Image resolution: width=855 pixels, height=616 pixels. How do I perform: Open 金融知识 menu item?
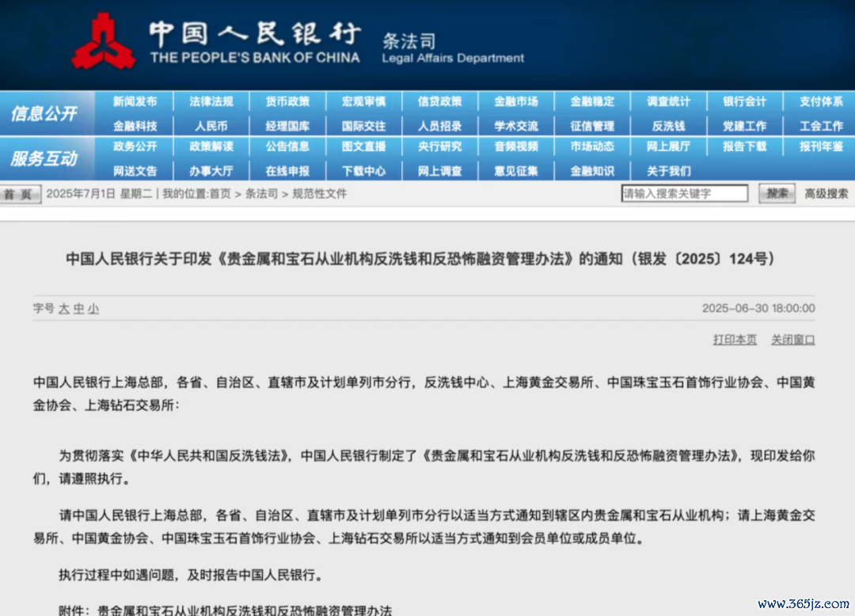click(x=592, y=171)
